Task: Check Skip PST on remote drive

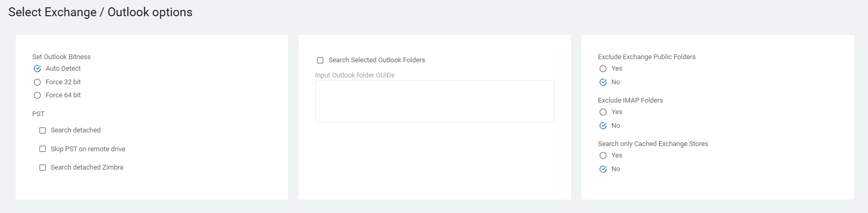Action: point(42,149)
